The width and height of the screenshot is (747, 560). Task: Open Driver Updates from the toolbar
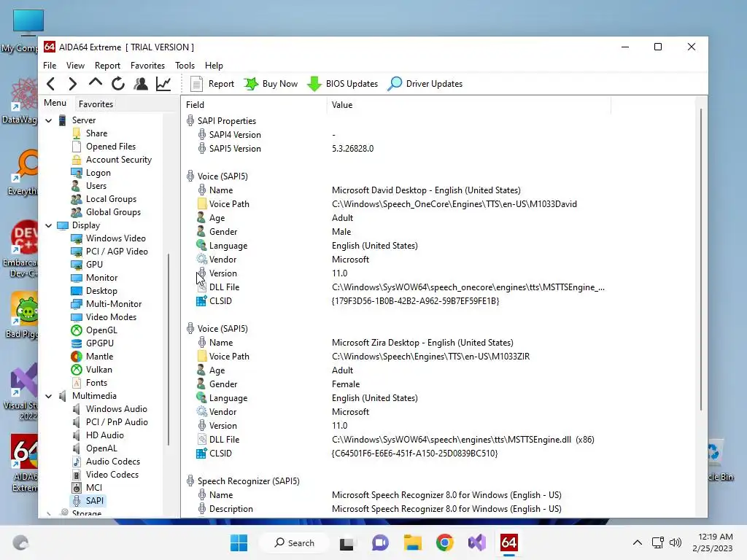coord(425,84)
